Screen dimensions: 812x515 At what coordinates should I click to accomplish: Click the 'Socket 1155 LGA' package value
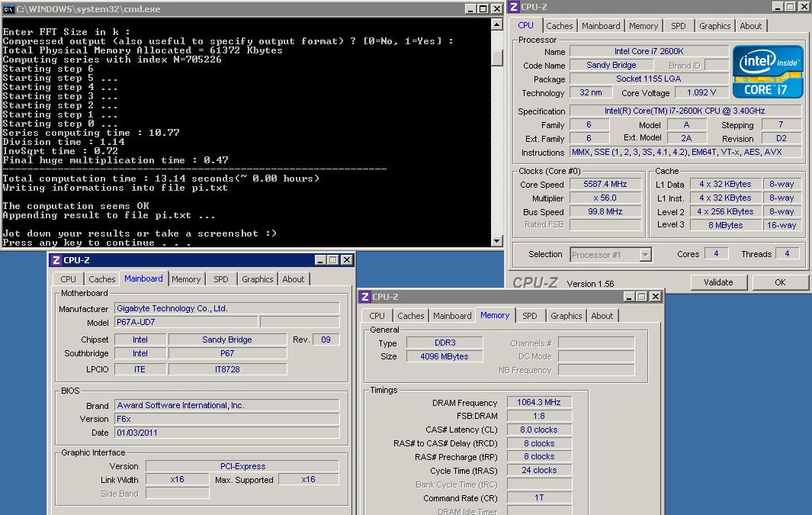650,79
